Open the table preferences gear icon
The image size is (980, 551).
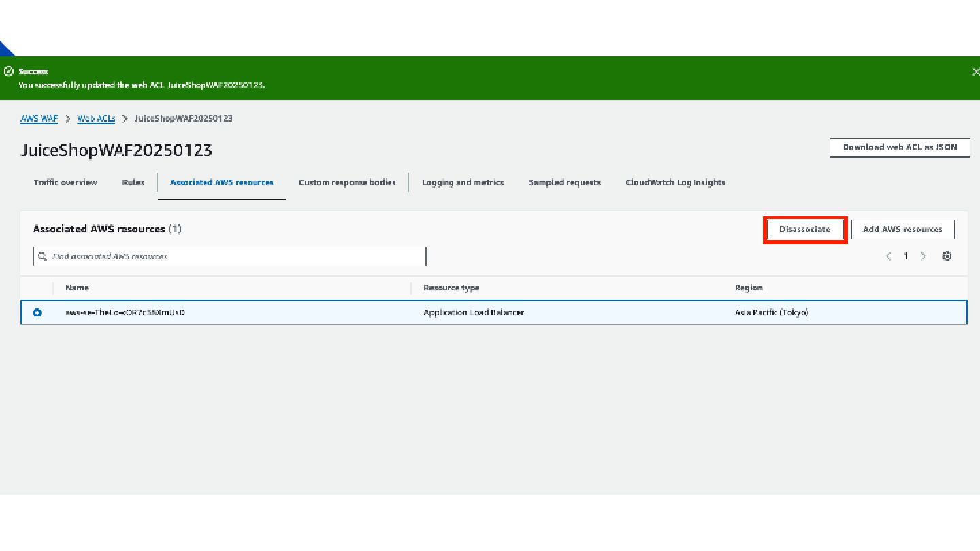point(947,256)
